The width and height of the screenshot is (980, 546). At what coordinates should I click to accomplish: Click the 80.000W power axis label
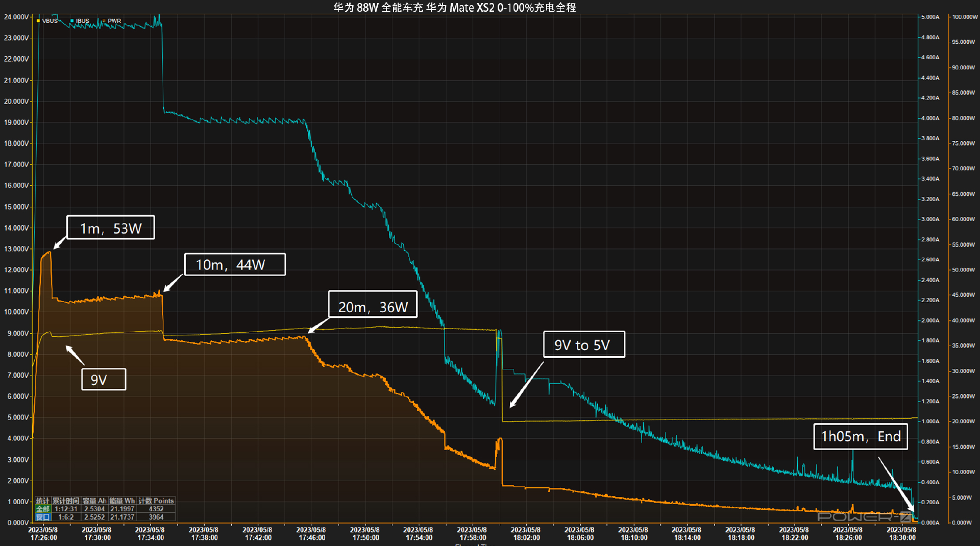click(x=964, y=118)
